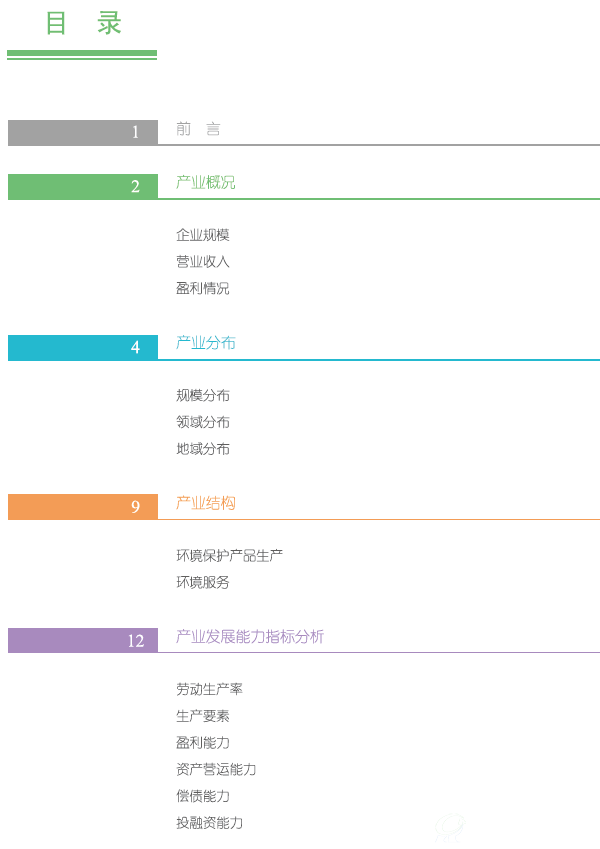The height and width of the screenshot is (849, 600).
Task: Jump to 劳动生产率 subsection
Action: 209,689
